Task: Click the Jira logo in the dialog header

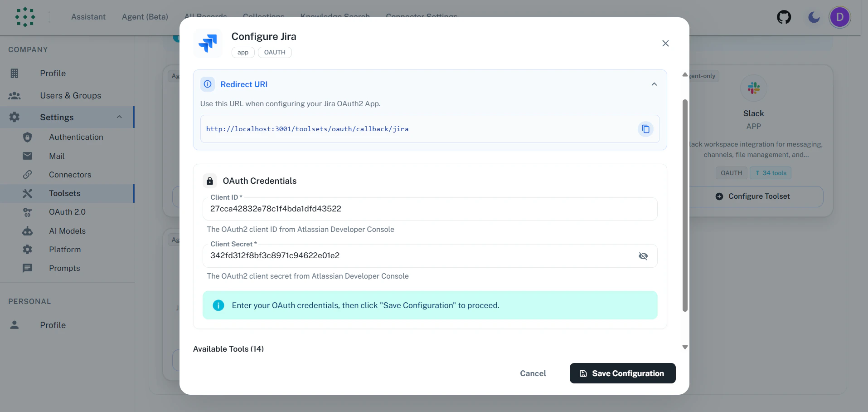Action: 208,43
